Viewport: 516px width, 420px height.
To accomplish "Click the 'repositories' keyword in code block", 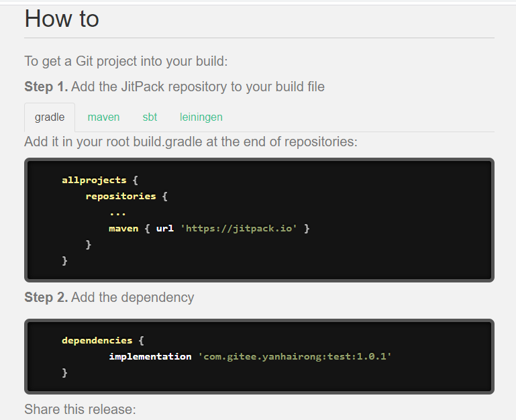I will point(121,197).
